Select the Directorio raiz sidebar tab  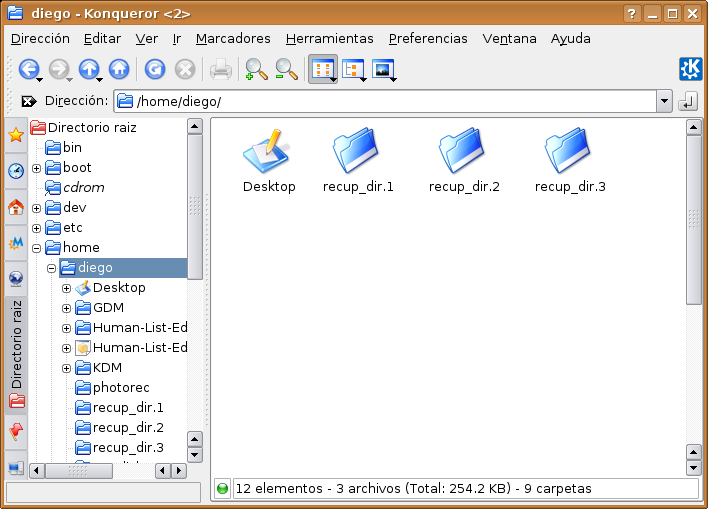pos(16,355)
